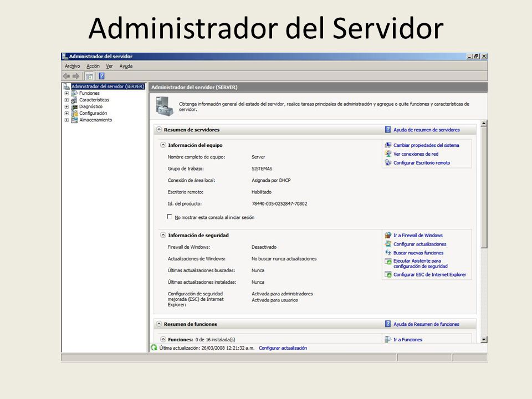Click the scrollbar up arrow
This screenshot has width=532, height=399.
tap(484, 124)
